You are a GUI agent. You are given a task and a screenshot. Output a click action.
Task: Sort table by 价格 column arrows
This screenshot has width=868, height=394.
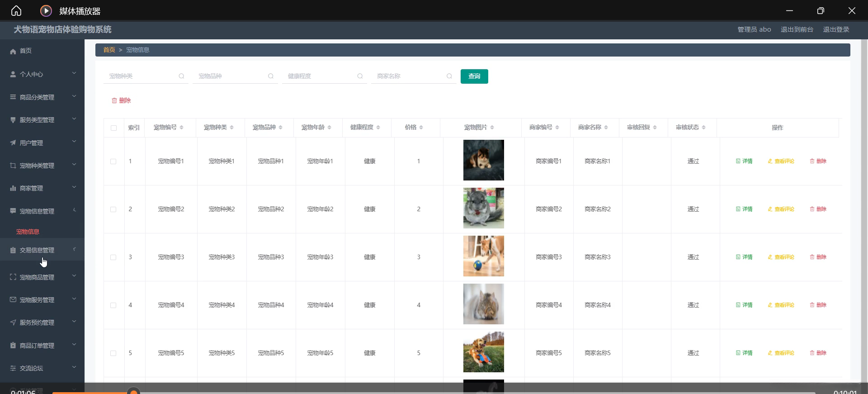421,128
